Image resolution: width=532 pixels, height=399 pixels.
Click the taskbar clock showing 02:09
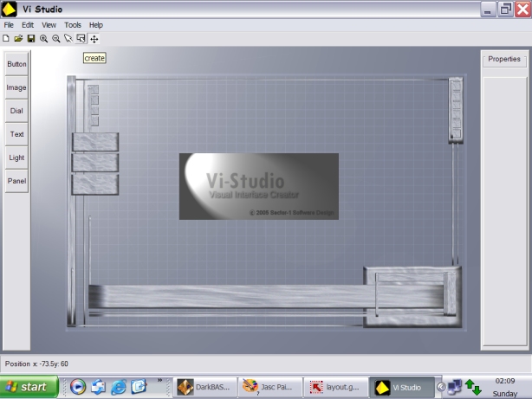(505, 381)
